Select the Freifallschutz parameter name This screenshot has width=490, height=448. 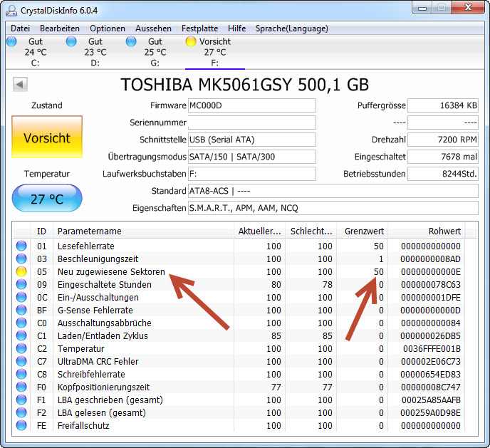tap(83, 425)
